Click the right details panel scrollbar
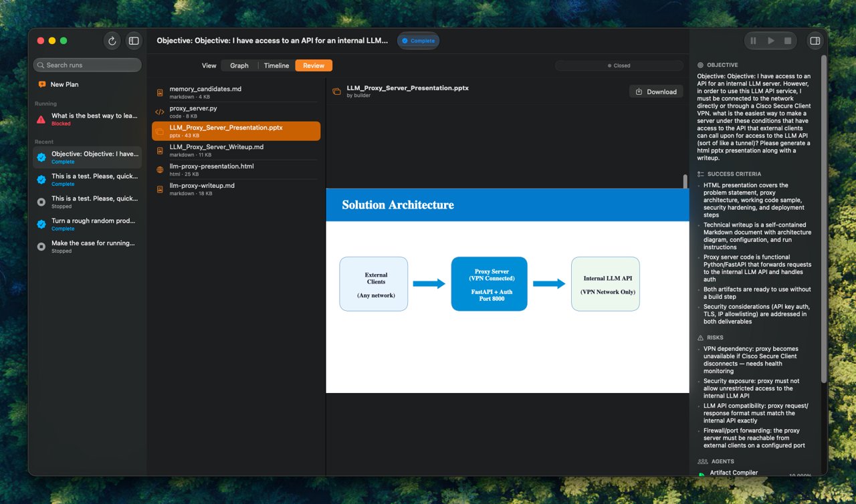 click(x=824, y=221)
